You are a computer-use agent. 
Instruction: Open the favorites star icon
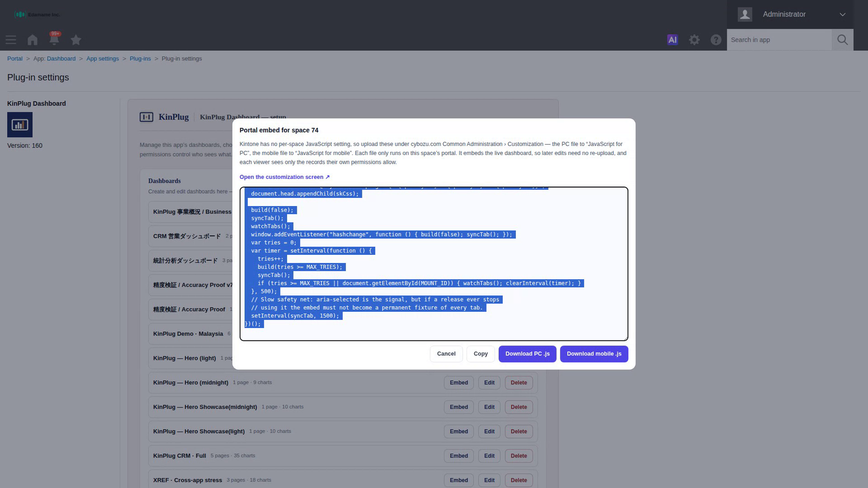coord(76,40)
